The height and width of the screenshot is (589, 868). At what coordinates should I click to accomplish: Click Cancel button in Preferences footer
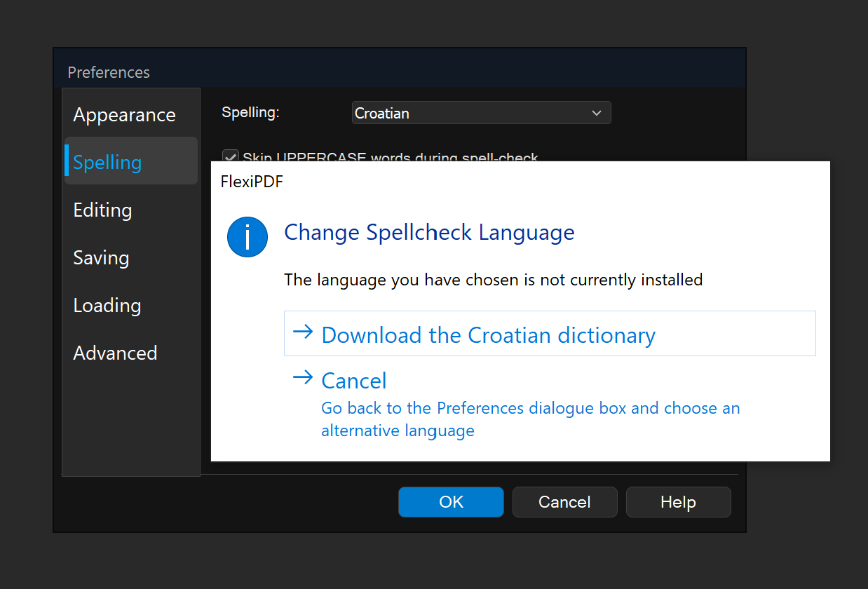click(x=564, y=502)
